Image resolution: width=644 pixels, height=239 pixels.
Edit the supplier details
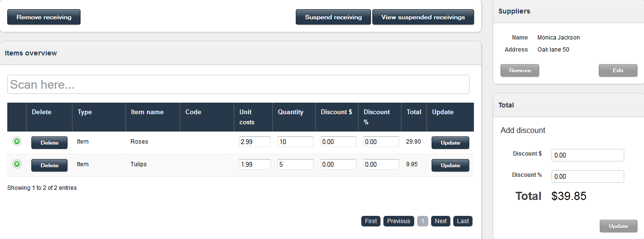click(618, 70)
